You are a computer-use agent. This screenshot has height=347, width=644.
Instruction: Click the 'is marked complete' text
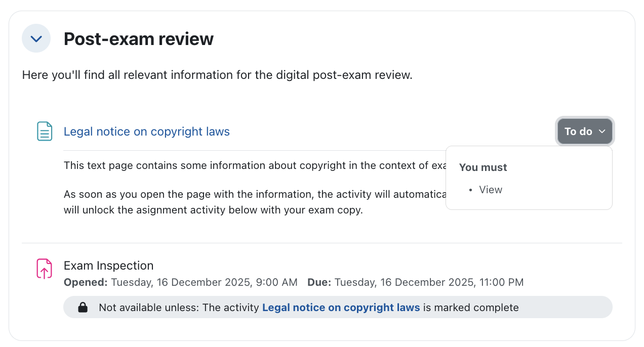(x=471, y=308)
